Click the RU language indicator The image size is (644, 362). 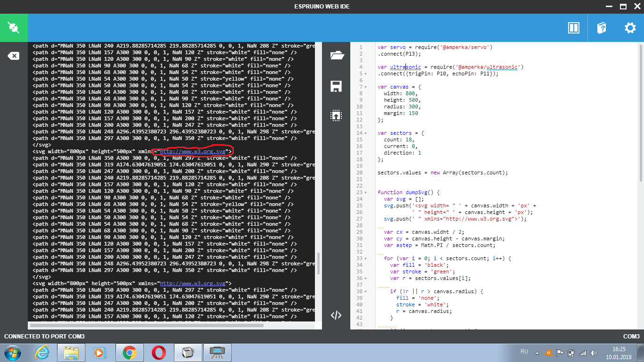click(x=524, y=352)
